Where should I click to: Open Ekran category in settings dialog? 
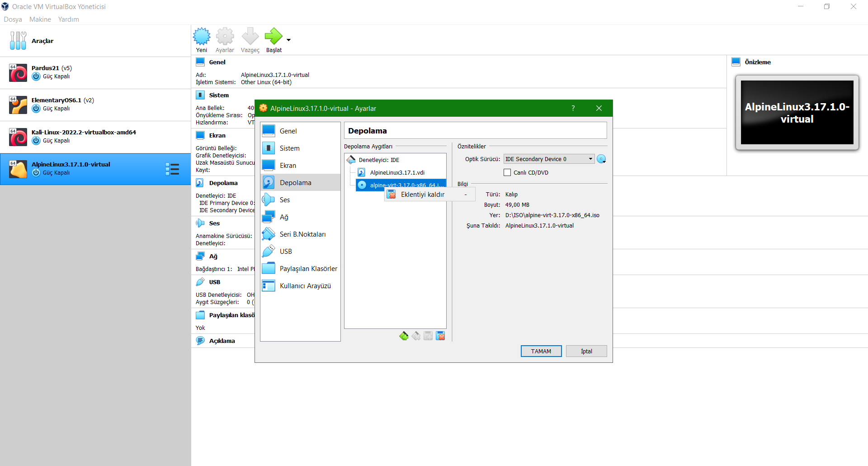[x=300, y=166]
